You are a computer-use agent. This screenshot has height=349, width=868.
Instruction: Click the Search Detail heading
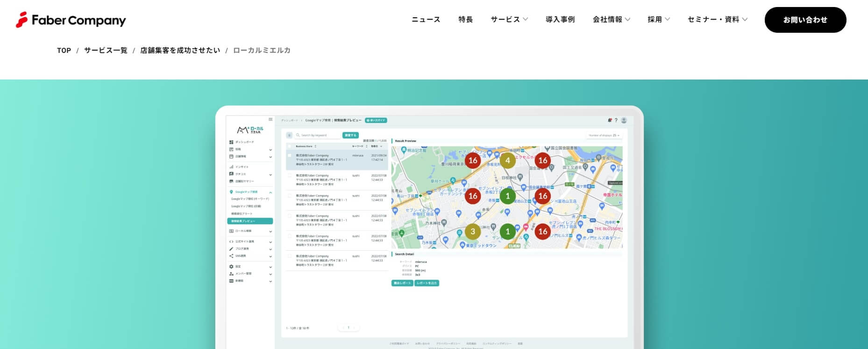click(x=405, y=254)
